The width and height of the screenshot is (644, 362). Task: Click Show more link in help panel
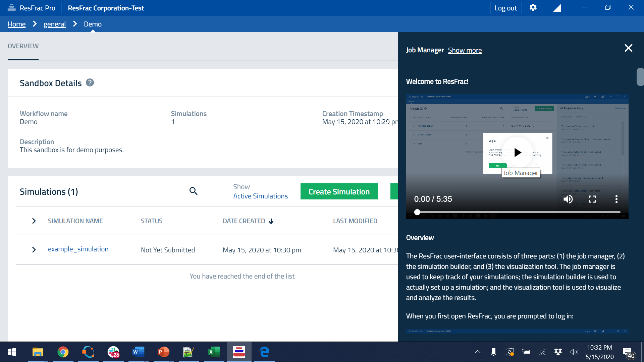tap(465, 50)
